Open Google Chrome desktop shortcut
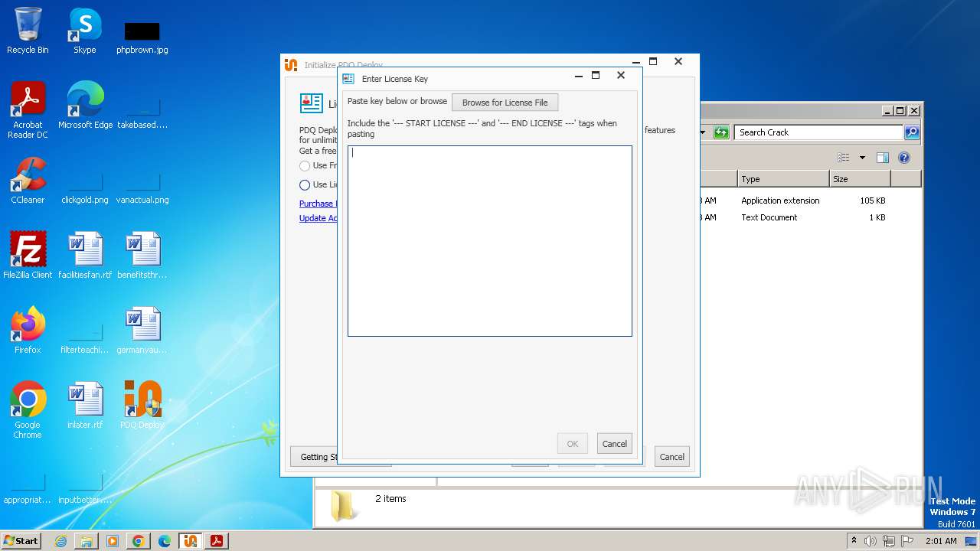Image resolution: width=980 pixels, height=551 pixels. pyautogui.click(x=28, y=410)
